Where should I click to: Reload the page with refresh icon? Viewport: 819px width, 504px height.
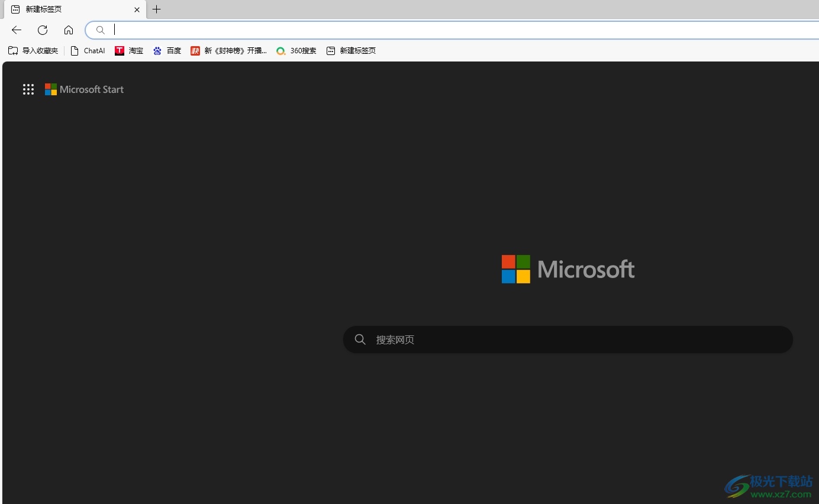click(x=43, y=30)
